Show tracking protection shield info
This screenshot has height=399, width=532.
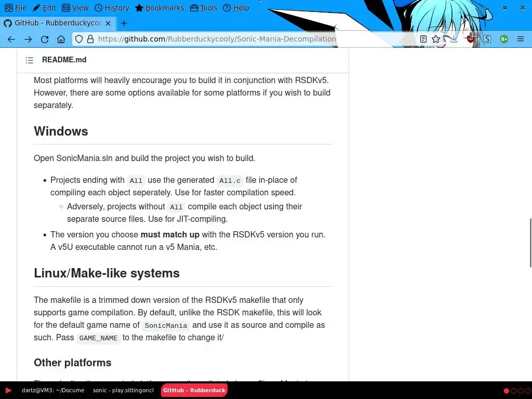pos(79,39)
